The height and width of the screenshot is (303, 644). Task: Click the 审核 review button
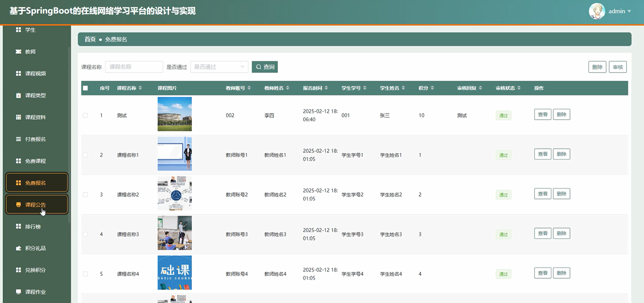tap(618, 67)
